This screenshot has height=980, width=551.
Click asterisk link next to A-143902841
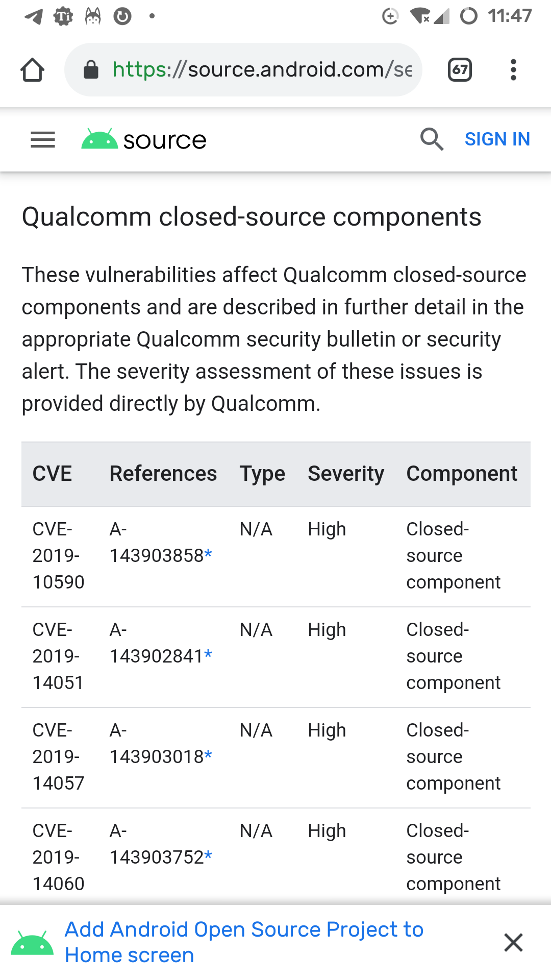click(x=208, y=655)
